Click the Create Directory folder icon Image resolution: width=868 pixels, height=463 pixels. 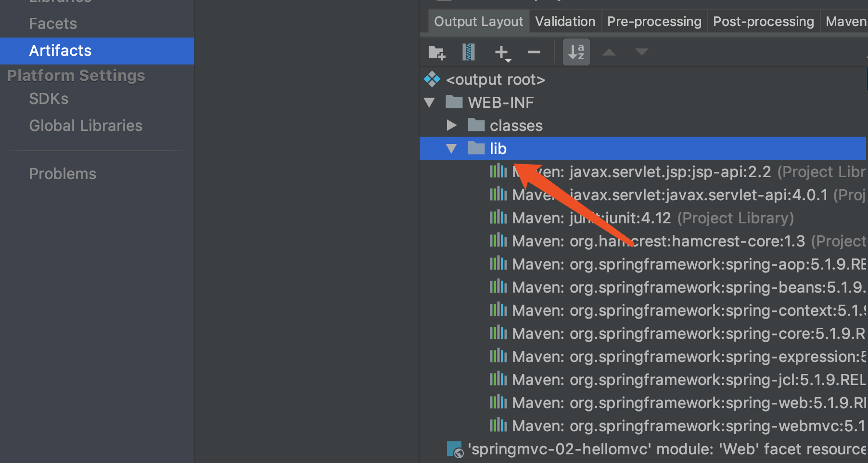tap(436, 52)
